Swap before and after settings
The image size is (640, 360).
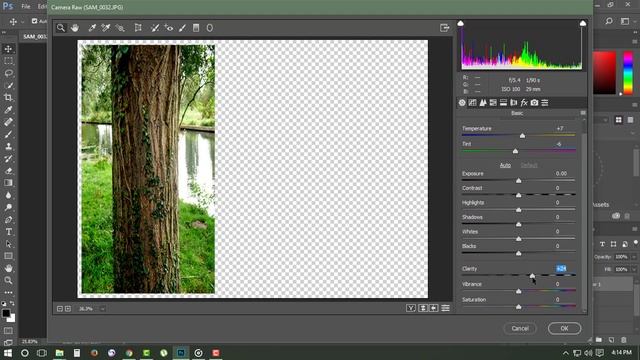423,308
